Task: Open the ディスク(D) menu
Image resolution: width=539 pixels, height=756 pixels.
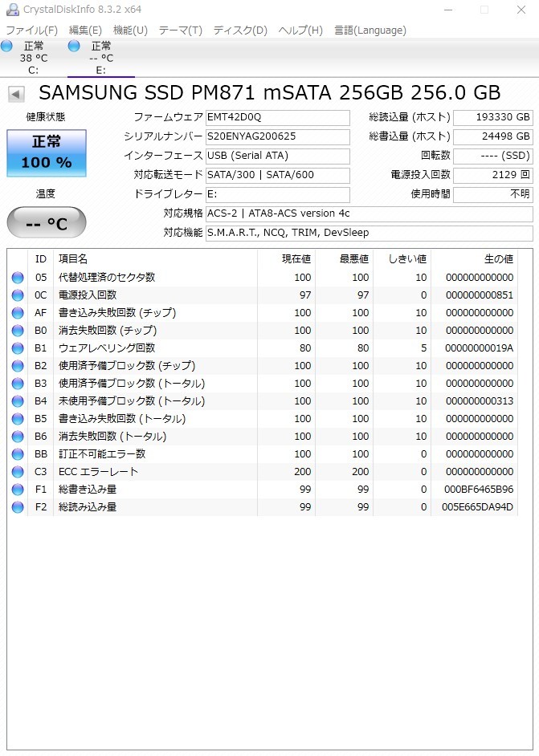Action: coord(240,30)
